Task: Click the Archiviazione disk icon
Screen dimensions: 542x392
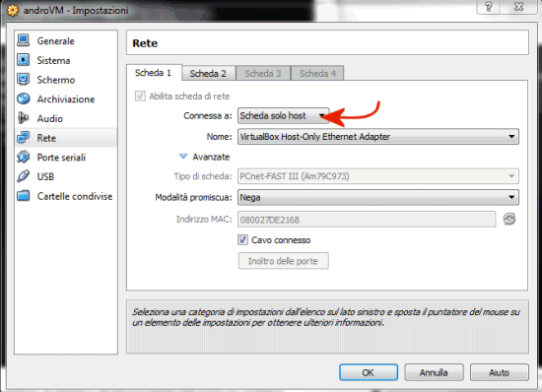Action: click(24, 98)
